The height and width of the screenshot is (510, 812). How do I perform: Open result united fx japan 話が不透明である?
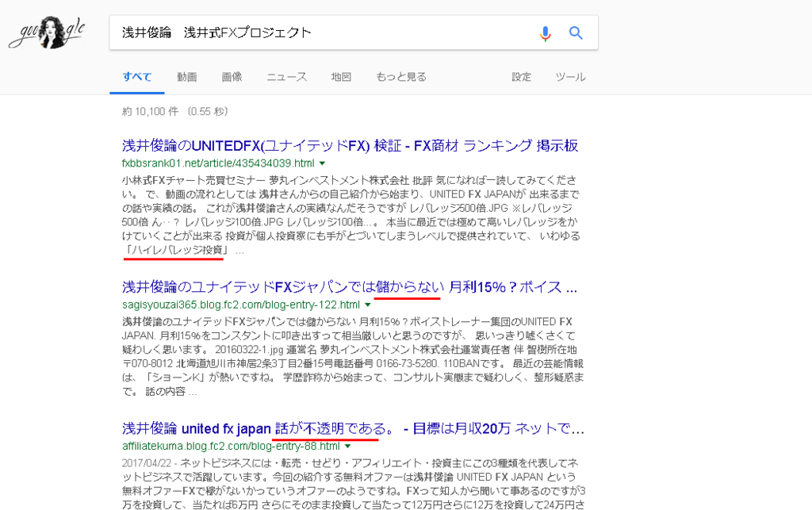353,428
